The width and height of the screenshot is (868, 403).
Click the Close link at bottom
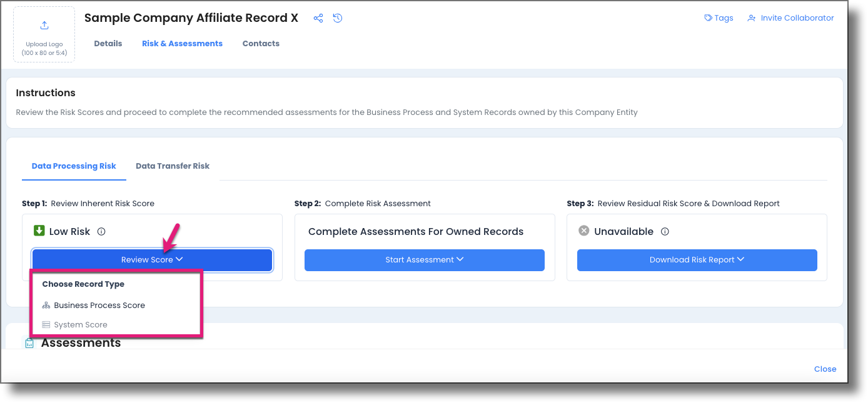(825, 369)
